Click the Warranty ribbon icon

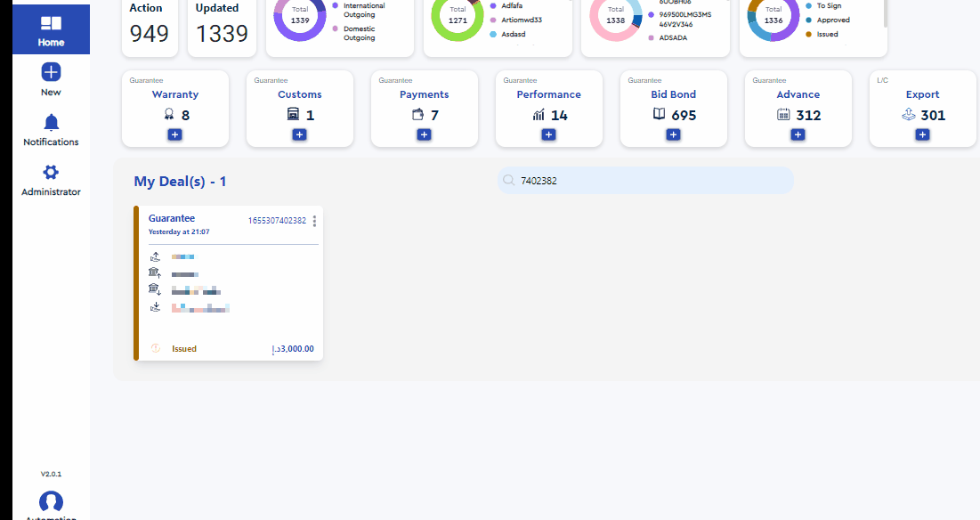tap(169, 114)
